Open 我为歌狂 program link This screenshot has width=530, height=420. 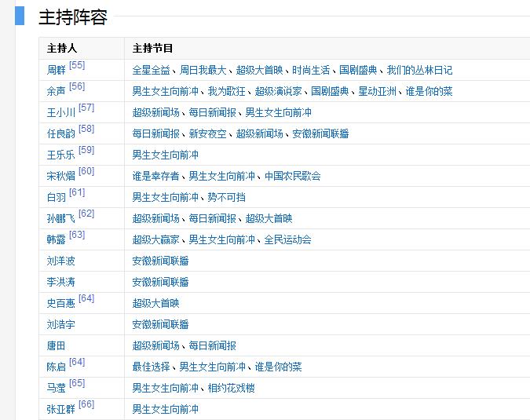[x=226, y=91]
